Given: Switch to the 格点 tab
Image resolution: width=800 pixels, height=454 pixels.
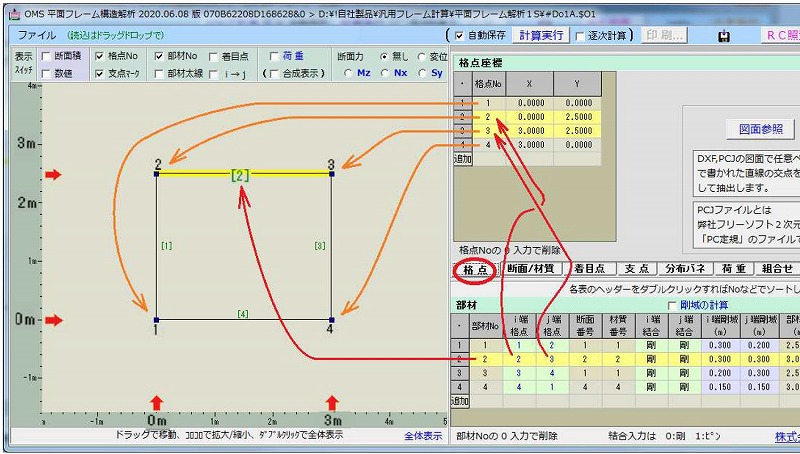Looking at the screenshot, I should click(475, 270).
